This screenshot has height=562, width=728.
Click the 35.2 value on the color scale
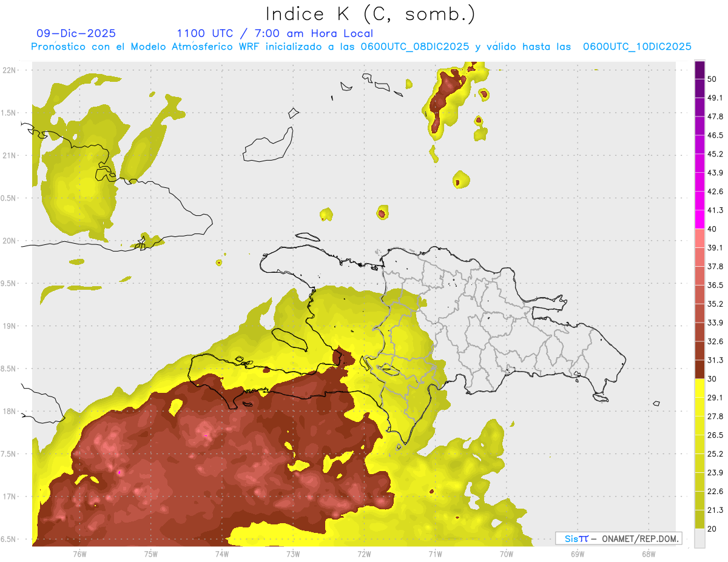[x=715, y=304]
